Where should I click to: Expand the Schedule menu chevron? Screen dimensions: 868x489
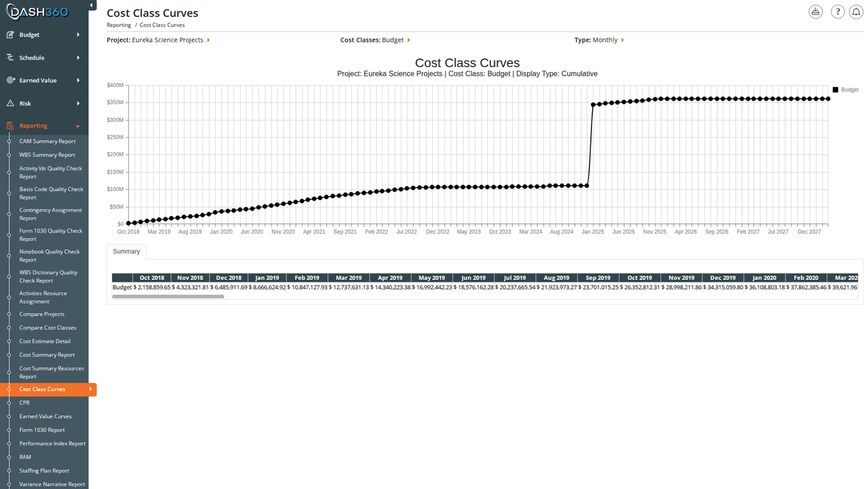tap(78, 58)
